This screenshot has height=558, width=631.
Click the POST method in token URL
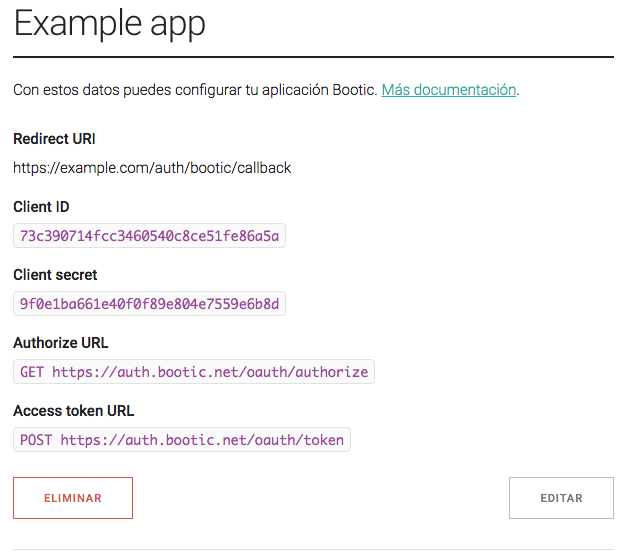tap(36, 440)
